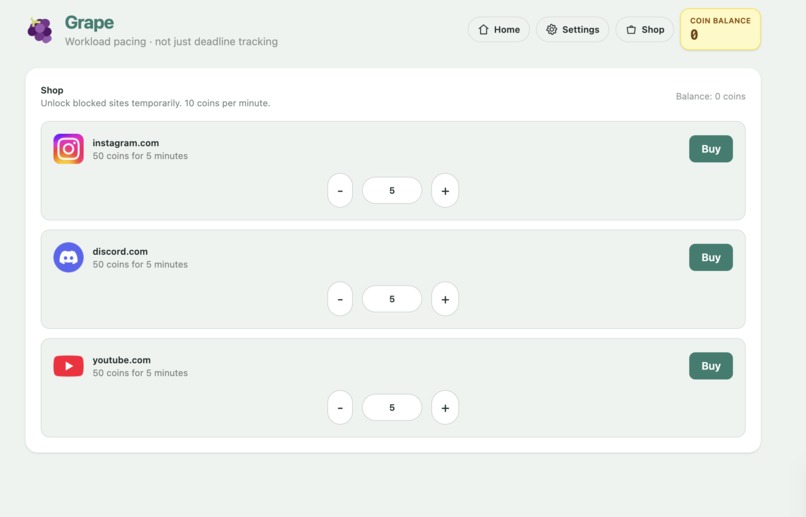Buy discord.com unlock time
806x517 pixels.
pos(711,257)
